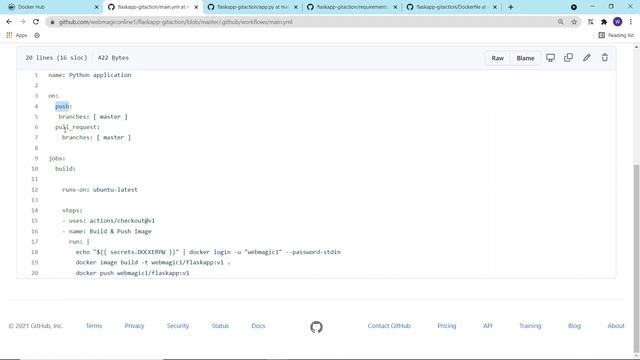Open the Reading list
Image resolution: width=640 pixels, height=360 pixels.
616,35
